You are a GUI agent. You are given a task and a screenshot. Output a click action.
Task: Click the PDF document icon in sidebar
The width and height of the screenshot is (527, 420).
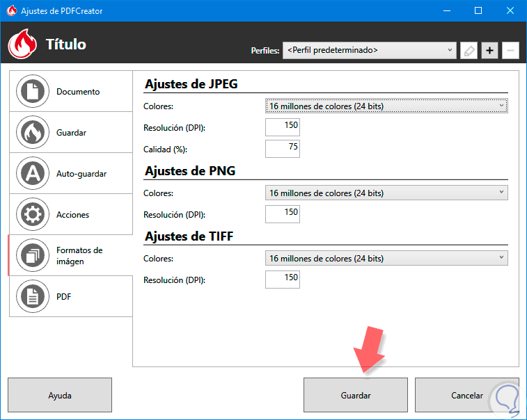coord(33,296)
